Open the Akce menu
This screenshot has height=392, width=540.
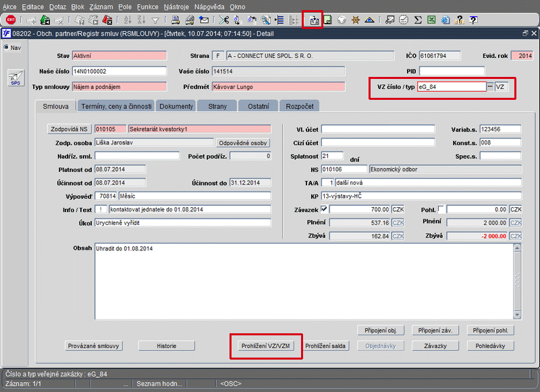tap(9, 7)
